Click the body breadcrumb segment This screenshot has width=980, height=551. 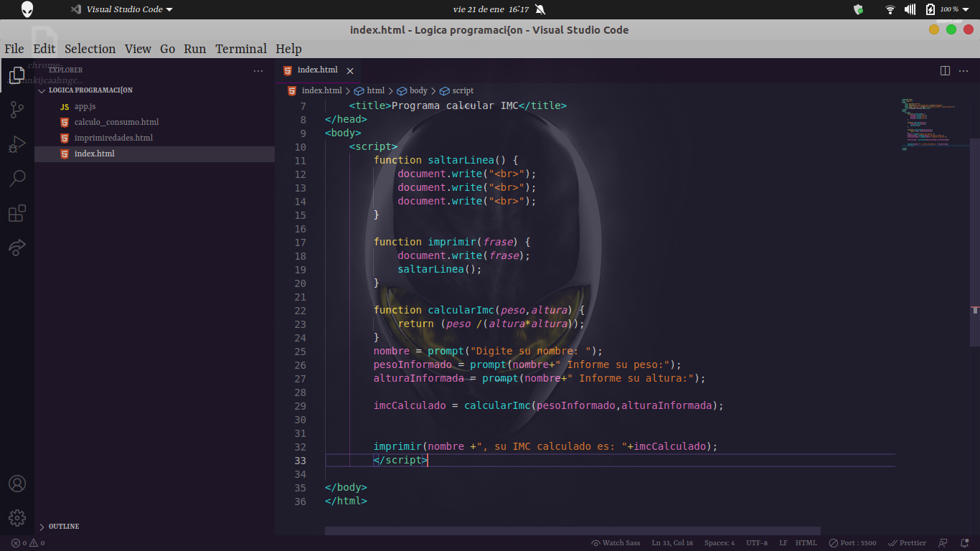click(x=412, y=90)
